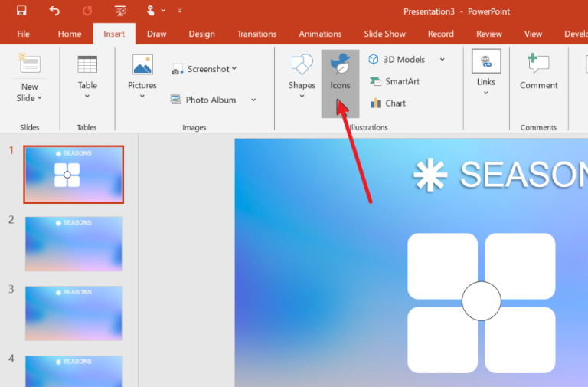Expand the 3D Models dropdown arrow

click(442, 60)
